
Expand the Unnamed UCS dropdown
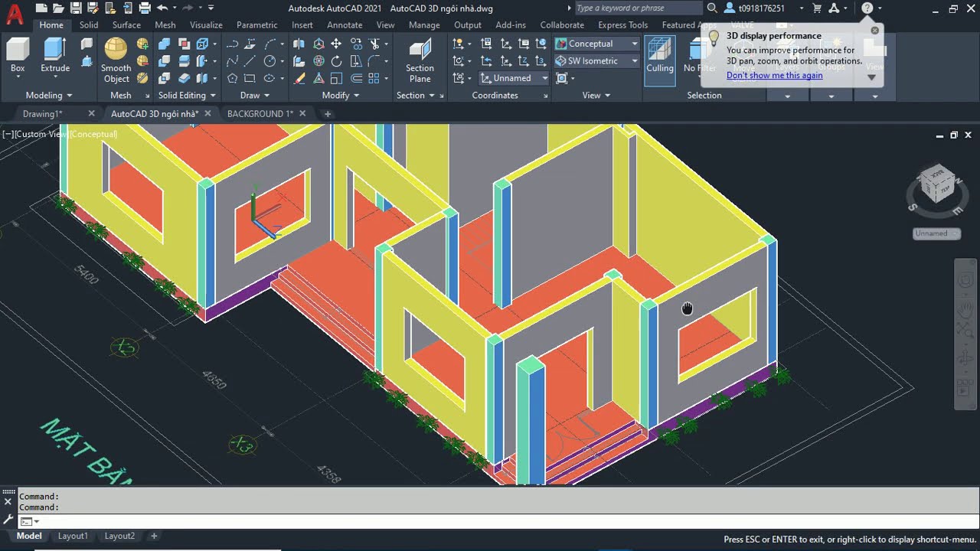[x=514, y=78]
